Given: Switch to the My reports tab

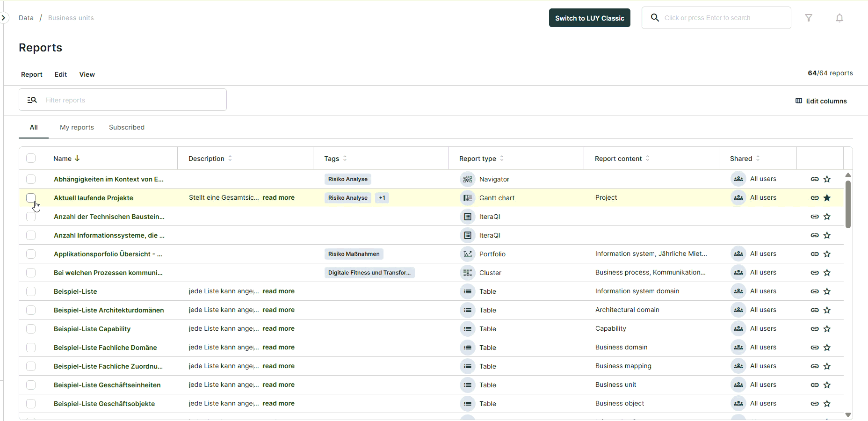Looking at the screenshot, I should pos(77,127).
